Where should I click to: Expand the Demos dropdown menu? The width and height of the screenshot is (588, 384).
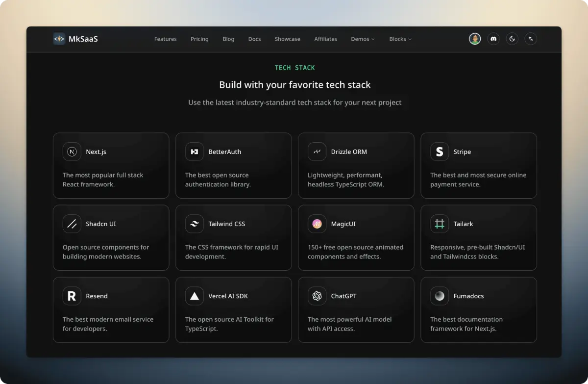click(x=363, y=39)
